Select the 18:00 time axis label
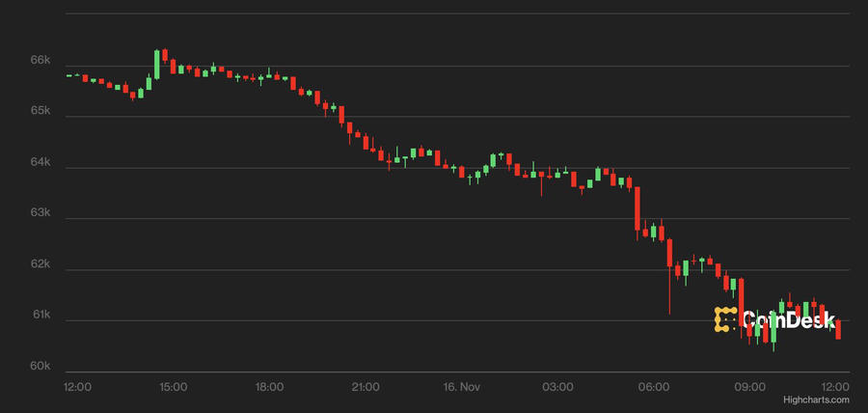 click(x=269, y=387)
